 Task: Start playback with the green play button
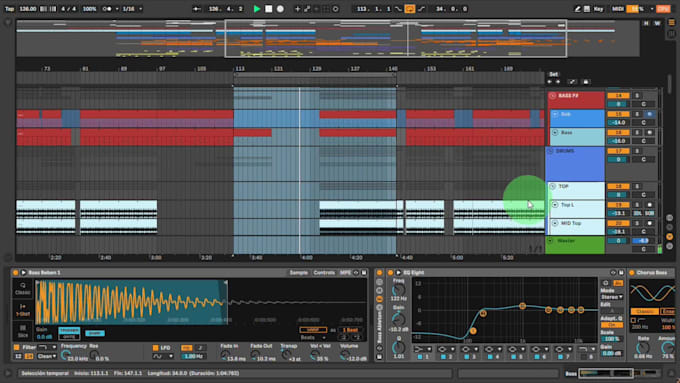[257, 9]
